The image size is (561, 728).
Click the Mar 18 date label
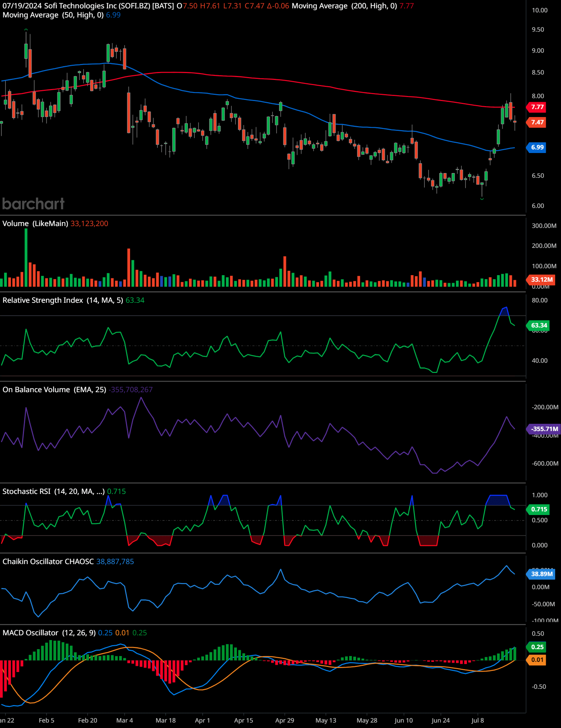pos(166,720)
